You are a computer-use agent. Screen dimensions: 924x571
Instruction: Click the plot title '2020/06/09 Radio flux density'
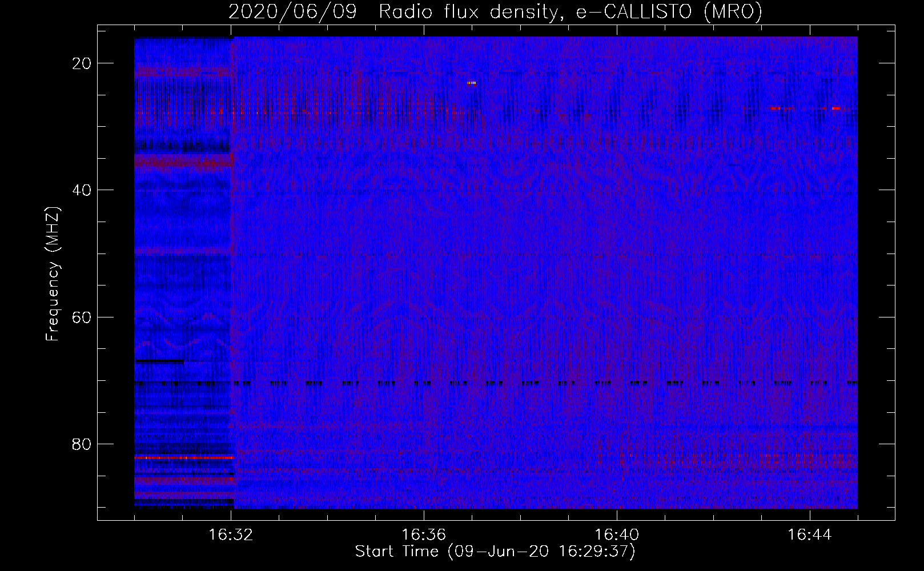(393, 12)
